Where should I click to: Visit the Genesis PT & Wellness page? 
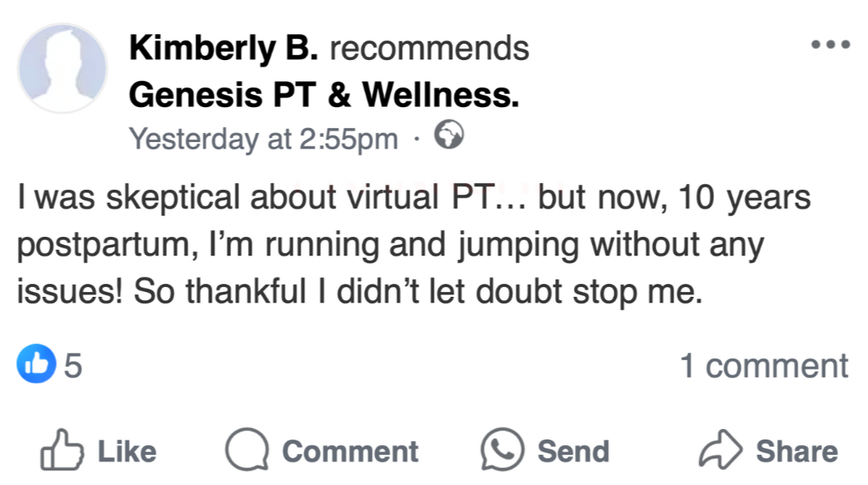click(x=323, y=97)
